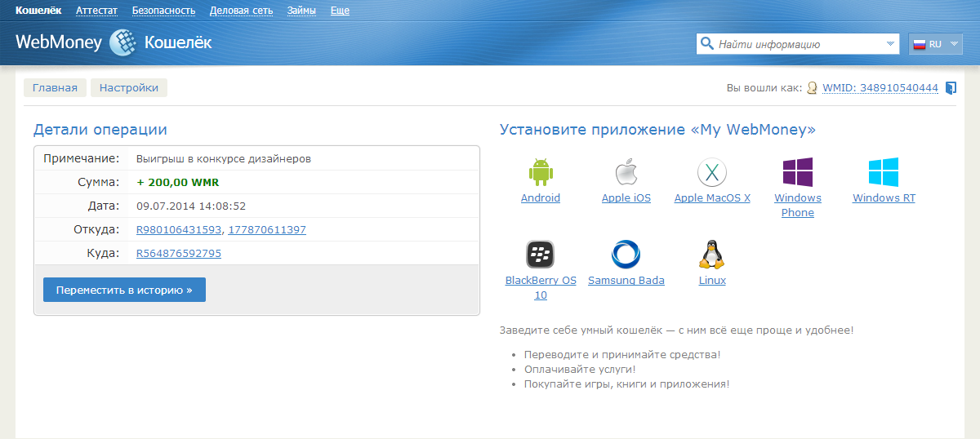Click the purple Windows Phone icon

pyautogui.click(x=798, y=173)
